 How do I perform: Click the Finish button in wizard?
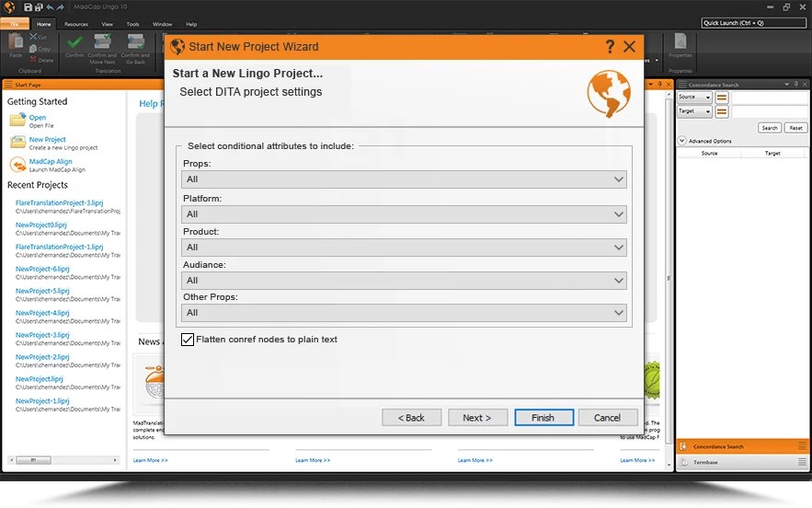[543, 418]
